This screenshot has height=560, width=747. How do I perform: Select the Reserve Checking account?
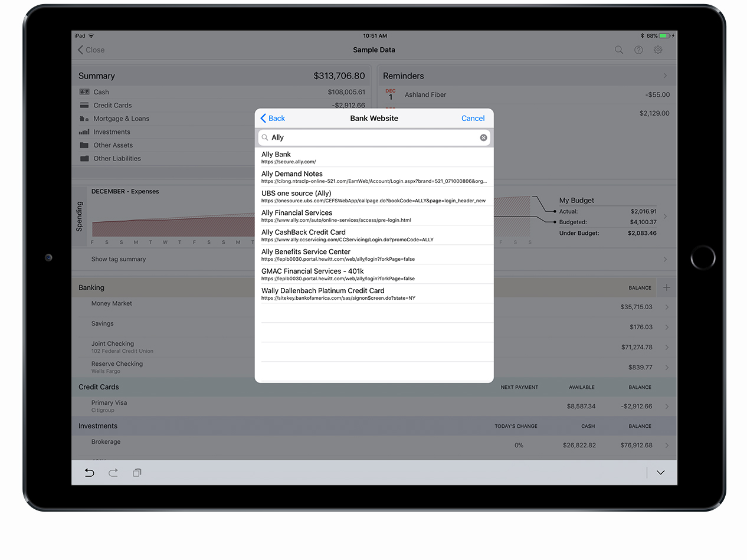click(374, 367)
